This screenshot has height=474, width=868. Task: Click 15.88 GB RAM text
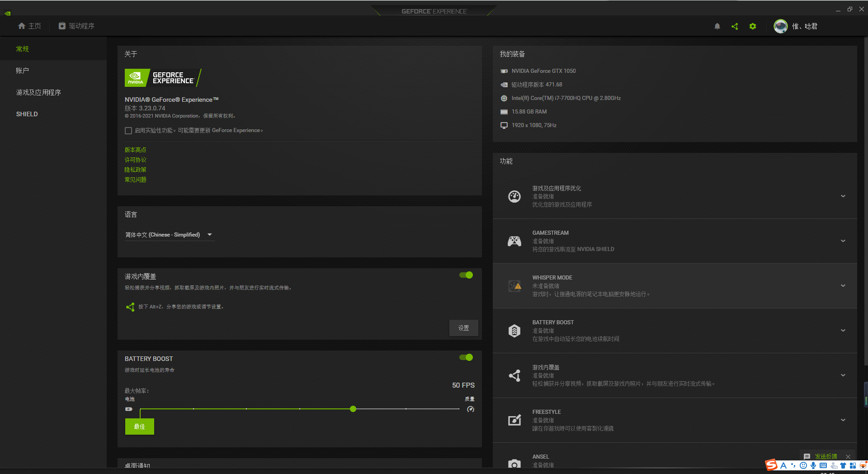click(529, 112)
